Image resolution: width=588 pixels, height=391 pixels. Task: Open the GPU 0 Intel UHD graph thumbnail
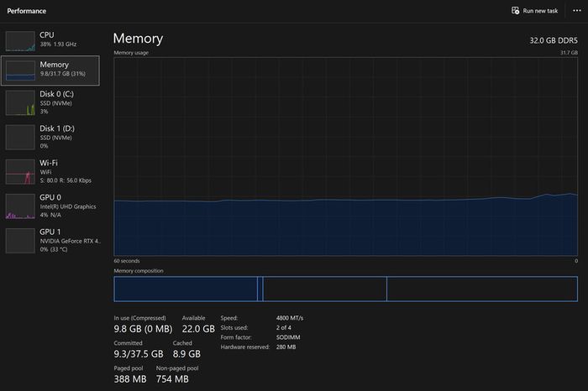tap(20, 206)
